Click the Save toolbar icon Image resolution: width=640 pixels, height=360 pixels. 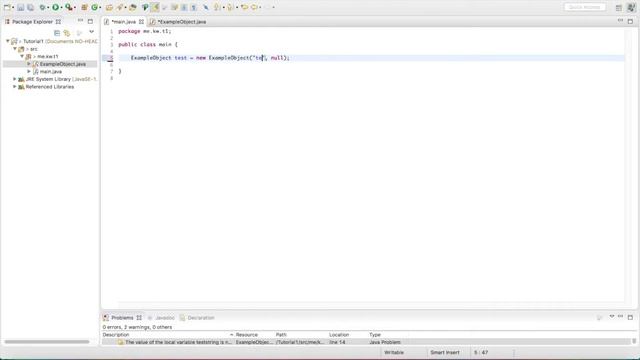[x=20, y=7]
